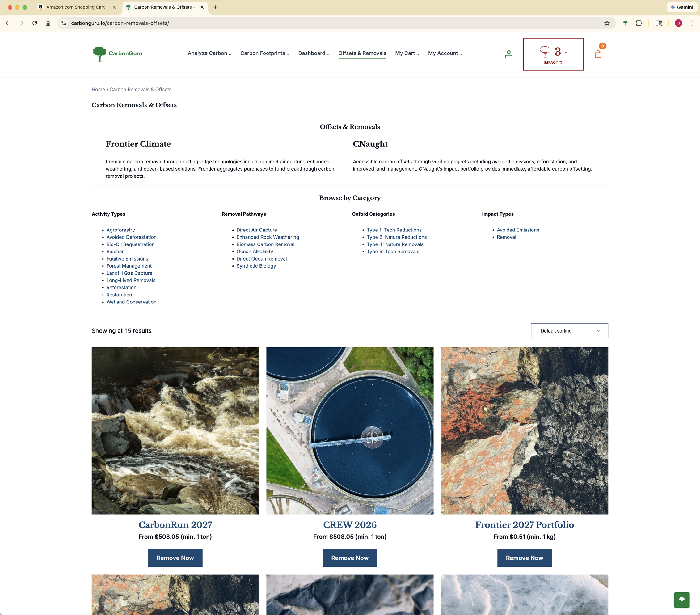Open the Enhanced Rock Weathering pathway
This screenshot has height=615, width=700.
(x=268, y=237)
